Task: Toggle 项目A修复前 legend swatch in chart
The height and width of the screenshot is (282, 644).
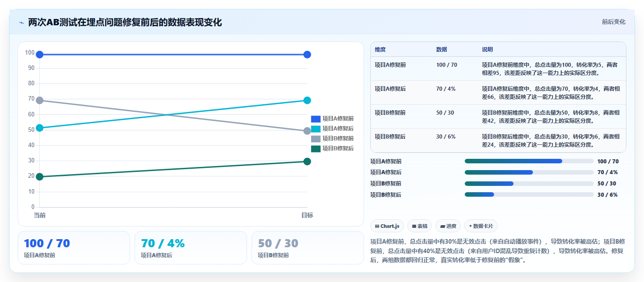Action: tap(316, 119)
